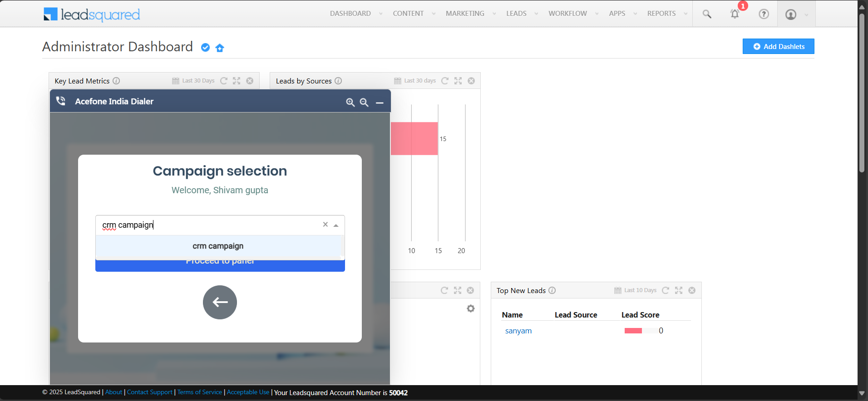Open Top New Leads info icon
The image size is (868, 401).
pyautogui.click(x=552, y=290)
